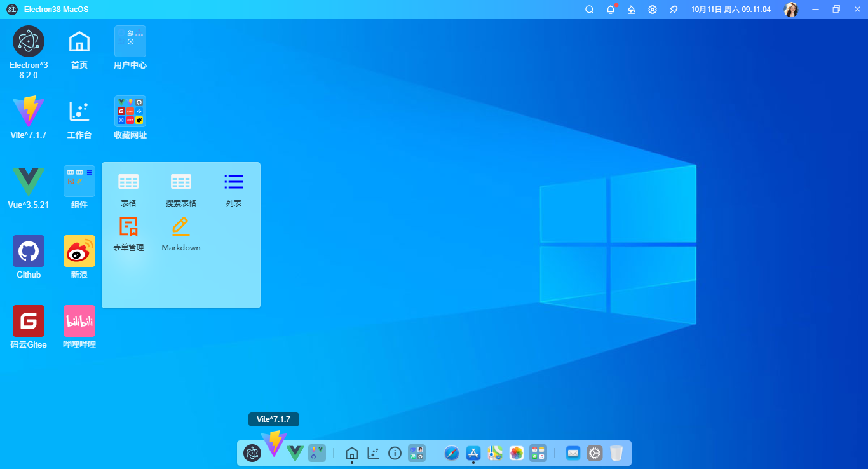This screenshot has width=868, height=469.
Task: Click the search icon in the top bar
Action: (590, 10)
